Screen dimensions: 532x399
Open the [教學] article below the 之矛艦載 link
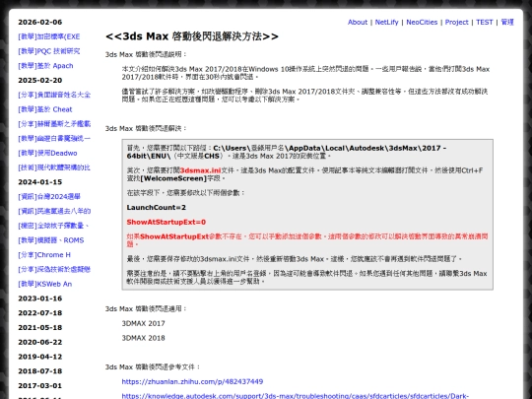54,139
